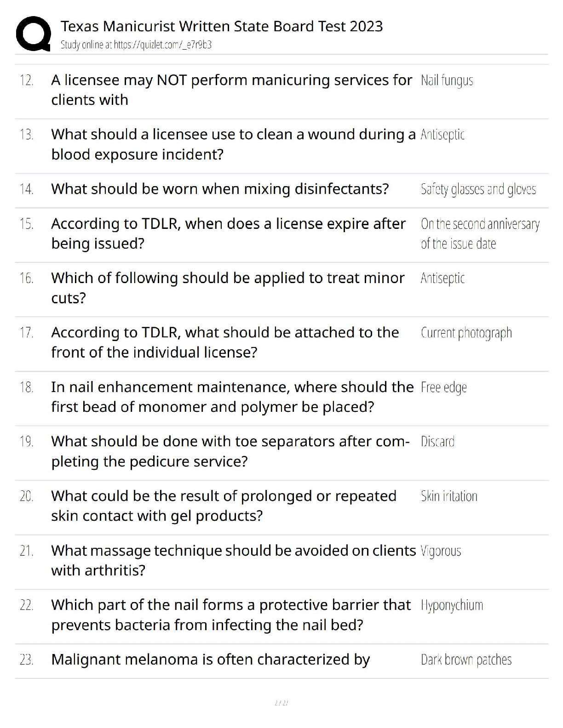563x728 pixels.
Task: Click question 13 about cleaning a wound
Action: click(233, 144)
